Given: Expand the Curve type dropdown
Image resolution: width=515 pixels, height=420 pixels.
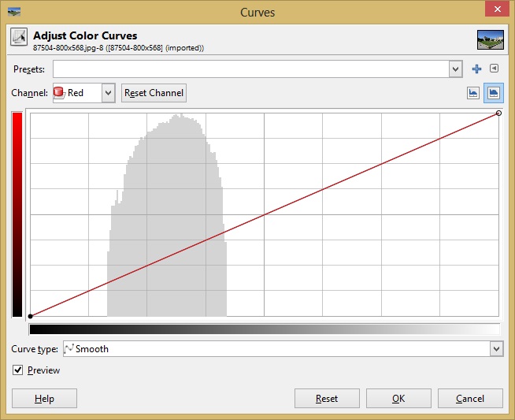Looking at the screenshot, I should pos(496,349).
